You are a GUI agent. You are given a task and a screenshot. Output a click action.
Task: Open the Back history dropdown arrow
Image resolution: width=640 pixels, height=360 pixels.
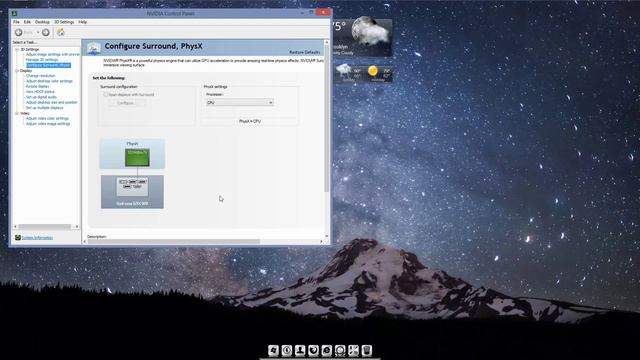tap(38, 33)
